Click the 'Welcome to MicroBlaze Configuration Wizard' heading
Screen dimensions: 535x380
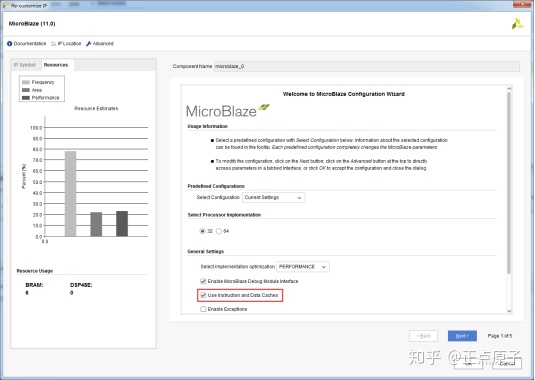coord(344,94)
